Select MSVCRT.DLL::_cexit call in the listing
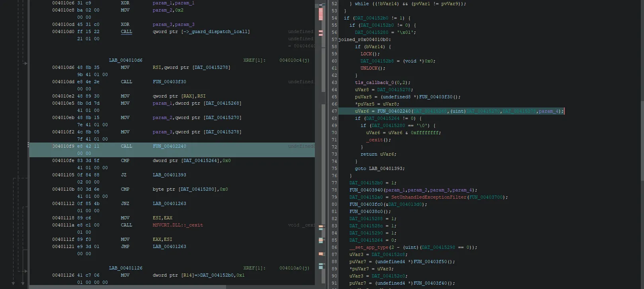 [x=178, y=225]
